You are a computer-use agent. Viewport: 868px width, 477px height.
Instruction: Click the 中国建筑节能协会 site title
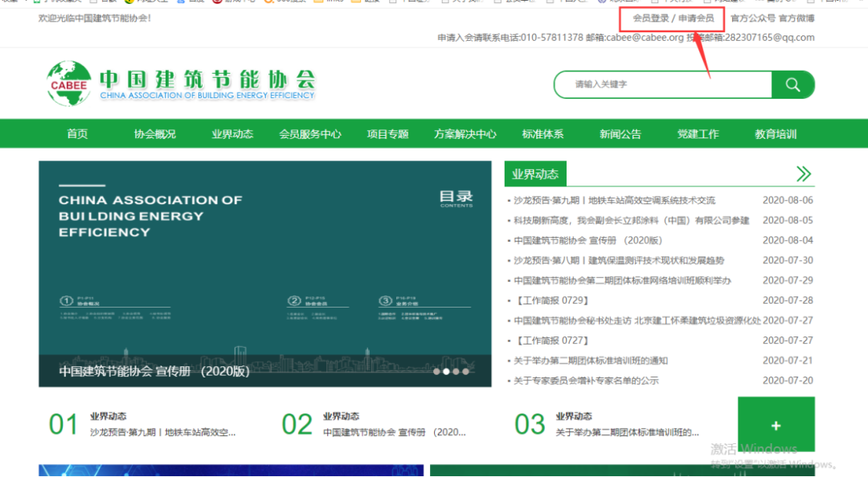coord(207,79)
